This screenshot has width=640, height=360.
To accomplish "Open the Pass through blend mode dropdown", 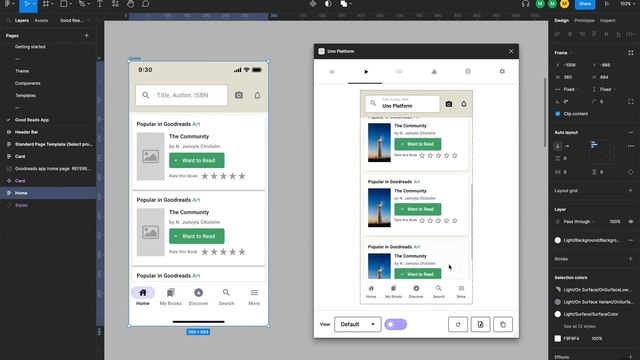I will (x=579, y=222).
